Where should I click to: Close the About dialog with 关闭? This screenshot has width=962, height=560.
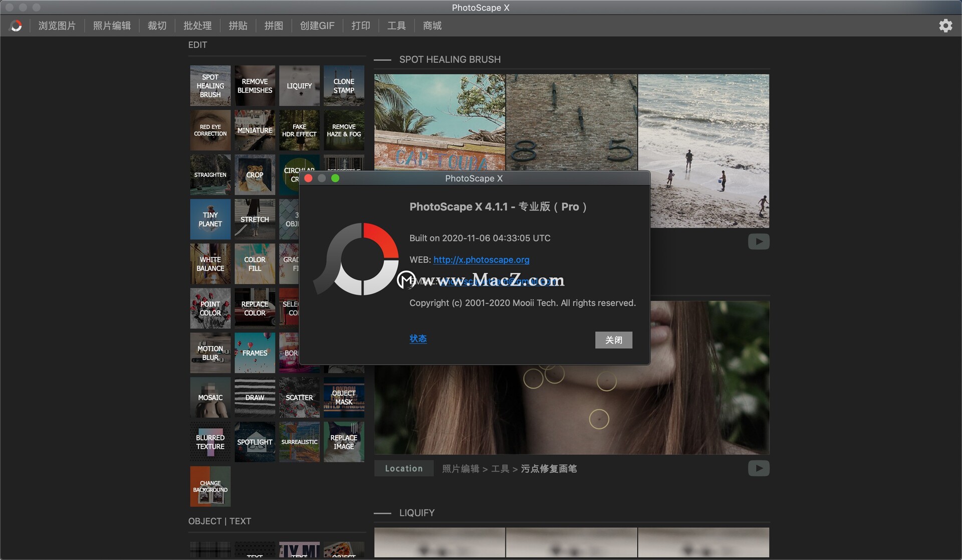click(x=613, y=340)
